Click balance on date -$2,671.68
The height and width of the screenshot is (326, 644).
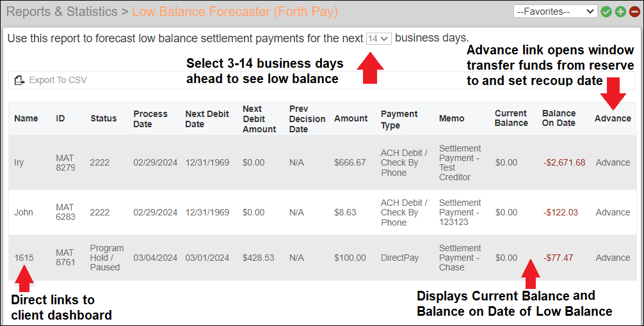564,162
